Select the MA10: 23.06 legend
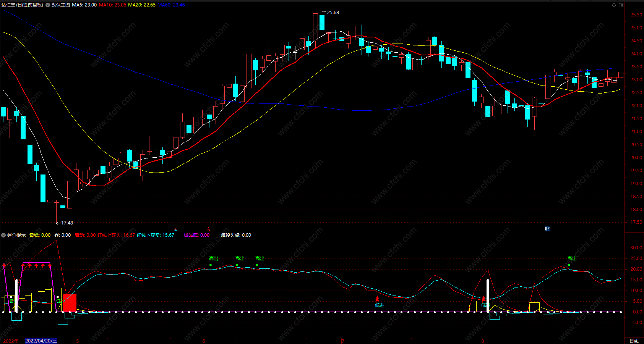Screen dimensions: 644x344 coord(112,5)
